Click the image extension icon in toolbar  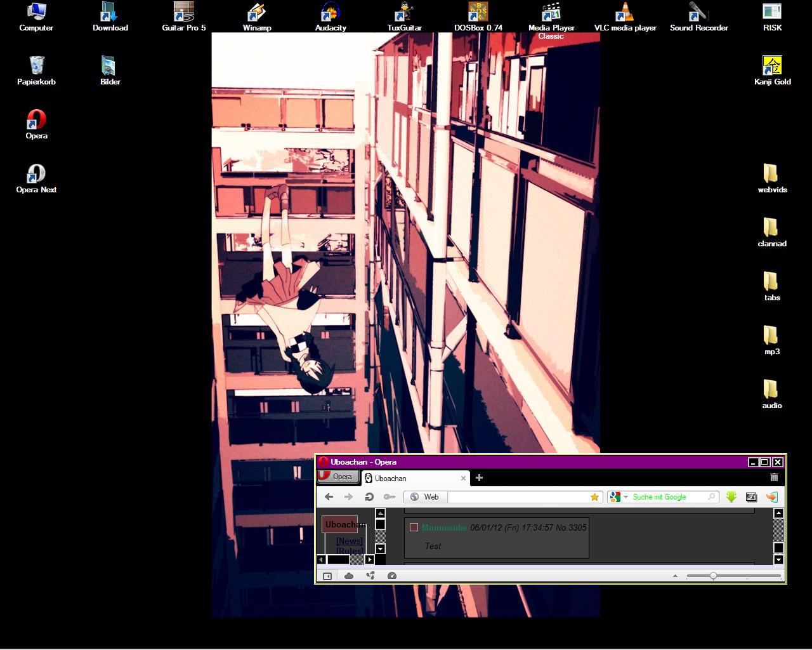tap(751, 497)
